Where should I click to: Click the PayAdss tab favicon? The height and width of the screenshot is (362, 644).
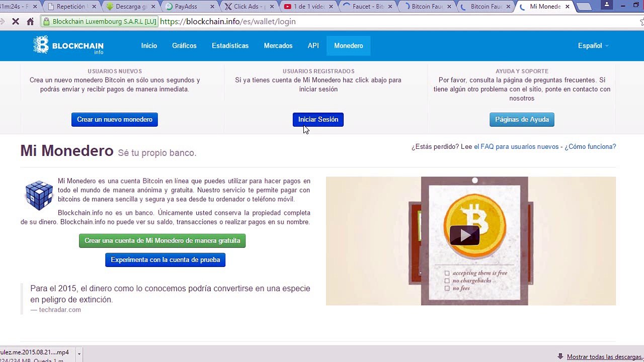tap(169, 7)
